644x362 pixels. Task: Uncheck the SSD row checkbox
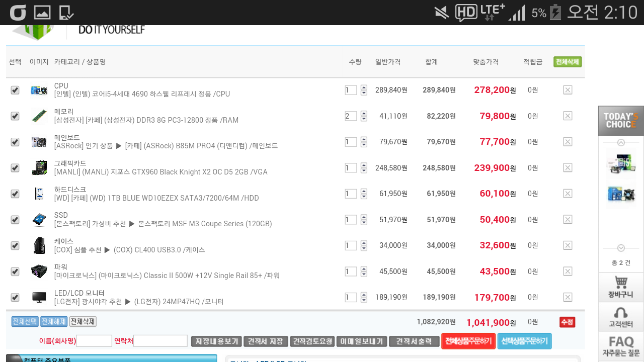point(15,219)
